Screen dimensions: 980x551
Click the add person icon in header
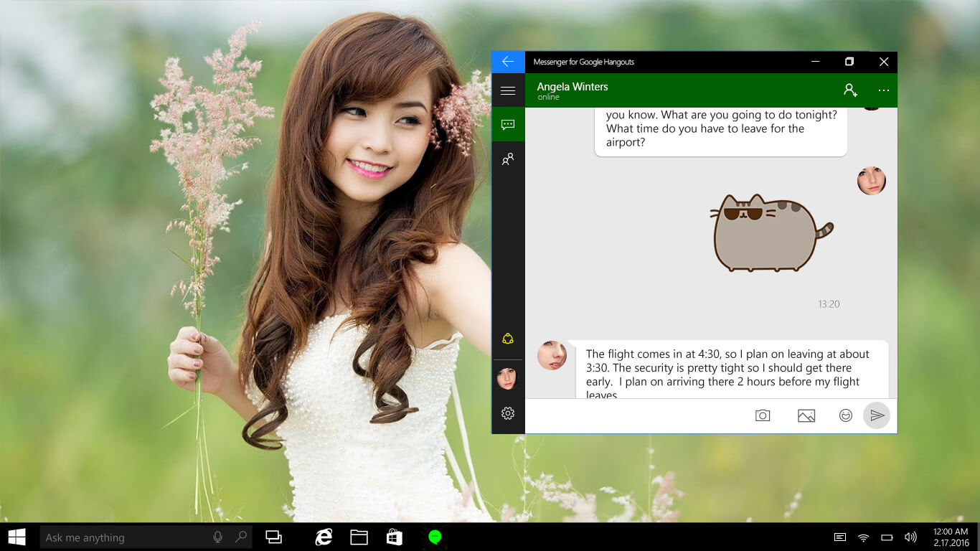850,90
